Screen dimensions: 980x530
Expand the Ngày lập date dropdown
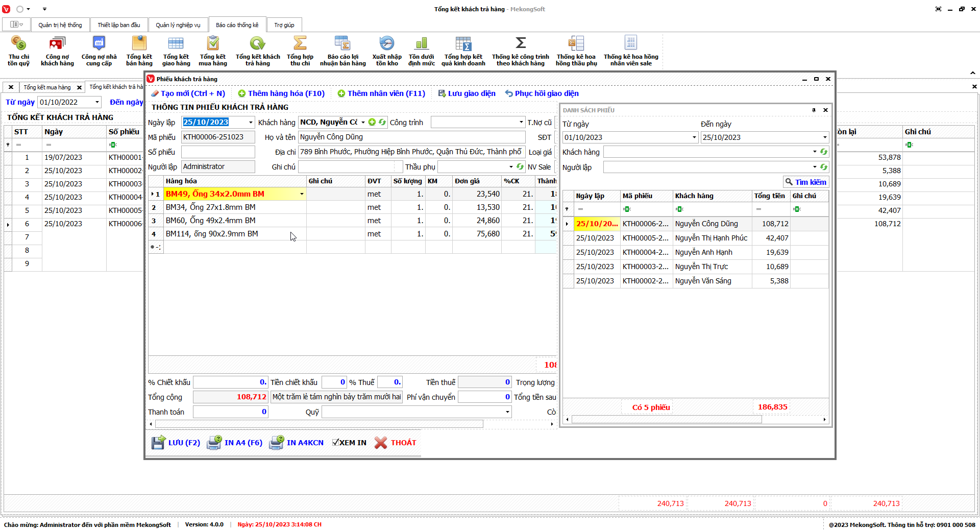pos(251,123)
